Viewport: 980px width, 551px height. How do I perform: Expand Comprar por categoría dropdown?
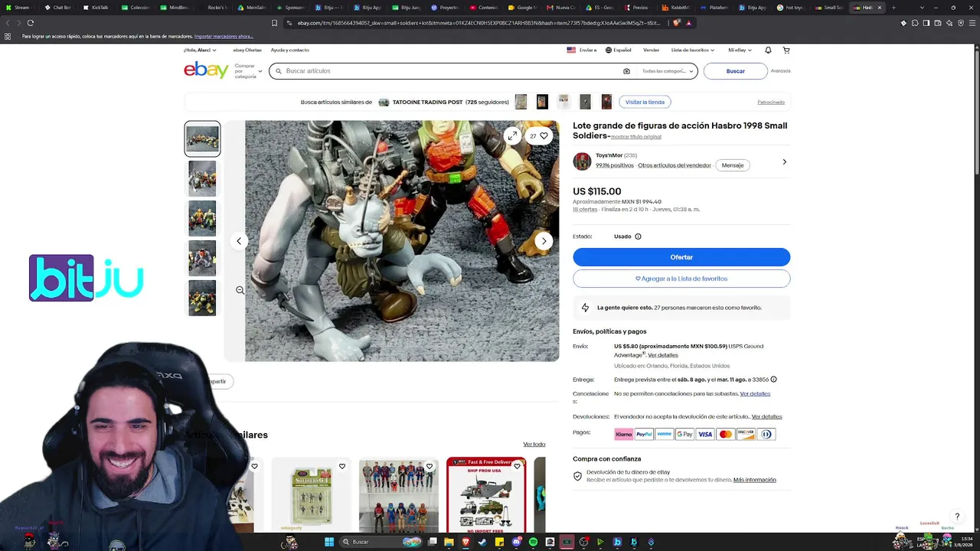click(x=248, y=71)
